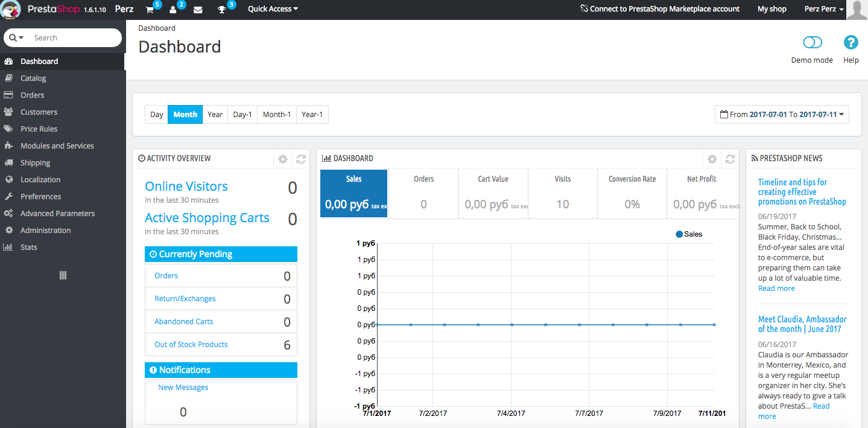Collapse the sidebar menu with the bars icon
868x428 pixels.
pos(63,275)
